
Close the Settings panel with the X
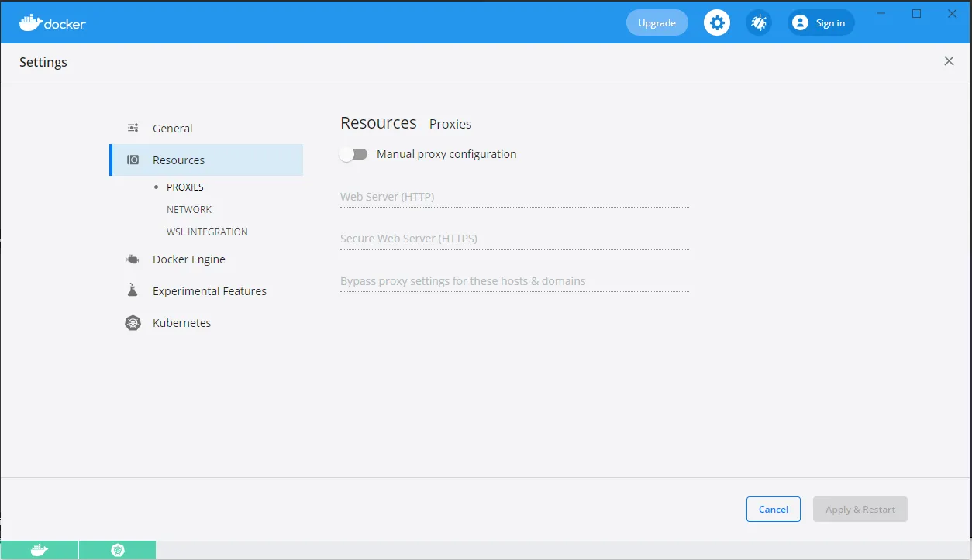pos(949,61)
